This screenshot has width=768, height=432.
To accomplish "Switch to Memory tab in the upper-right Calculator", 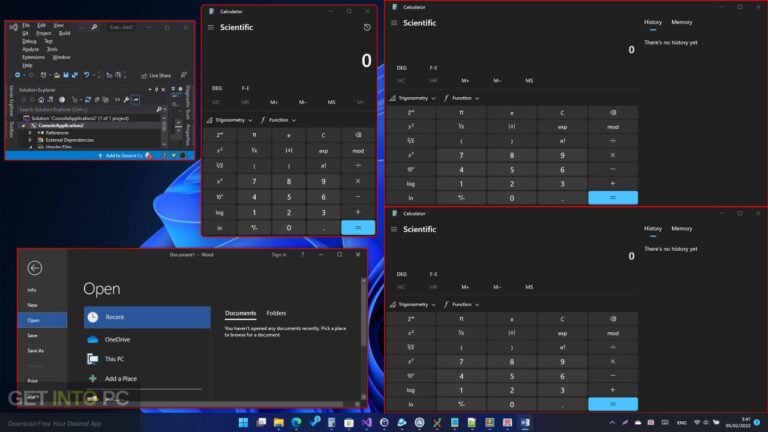I will coord(681,22).
